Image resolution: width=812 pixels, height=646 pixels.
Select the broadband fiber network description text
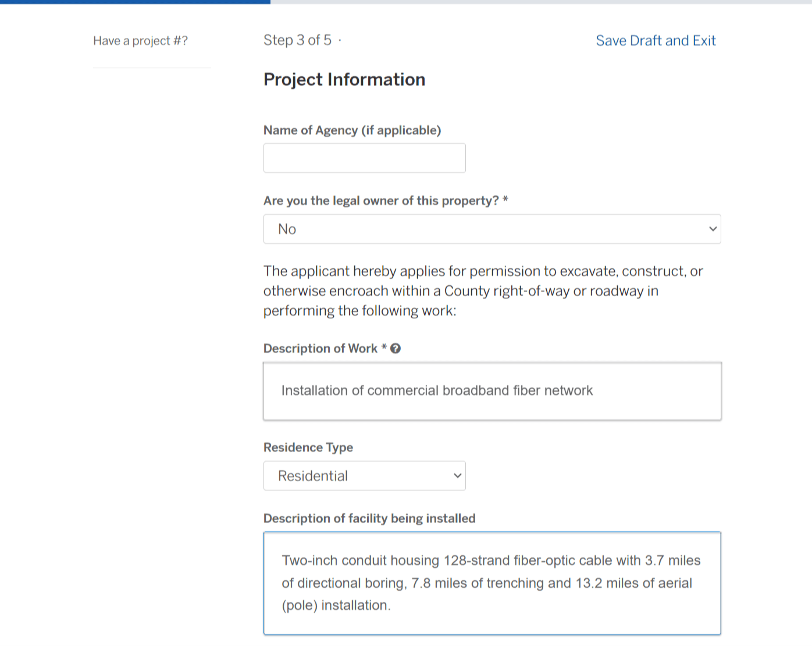(437, 391)
